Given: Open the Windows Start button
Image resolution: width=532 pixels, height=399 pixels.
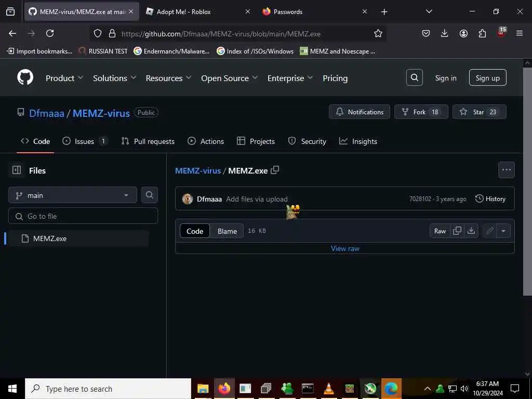Looking at the screenshot, I should click(12, 389).
